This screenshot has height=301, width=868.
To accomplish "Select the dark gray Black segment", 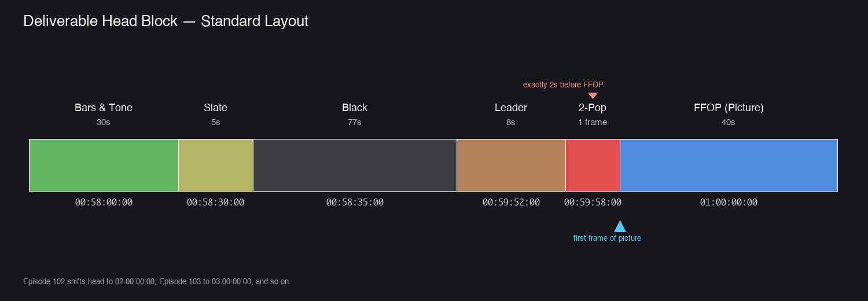I will [x=355, y=165].
